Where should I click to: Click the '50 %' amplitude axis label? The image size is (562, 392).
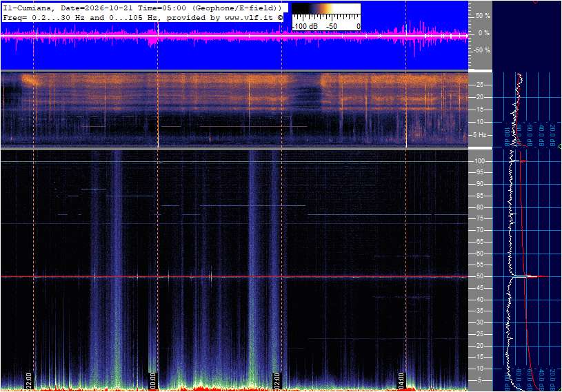click(x=483, y=16)
